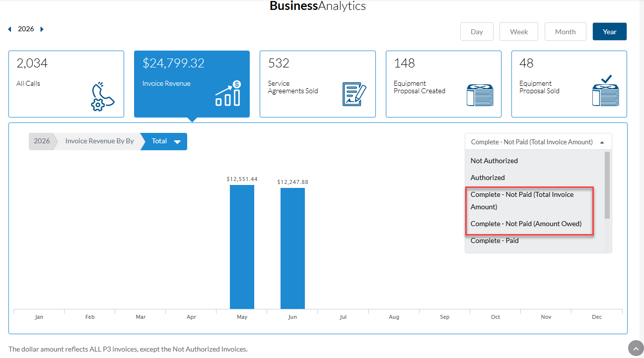Click the Invoice Revenue growth chart icon

click(x=228, y=94)
